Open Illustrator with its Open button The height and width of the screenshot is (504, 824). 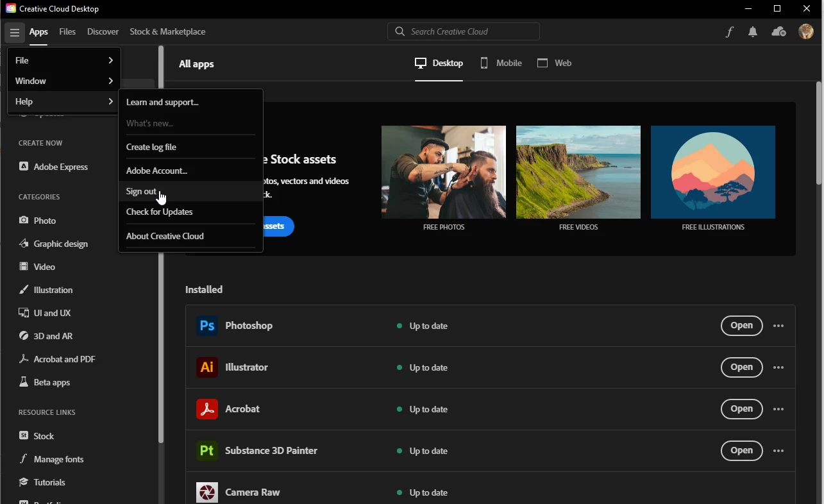[741, 367]
